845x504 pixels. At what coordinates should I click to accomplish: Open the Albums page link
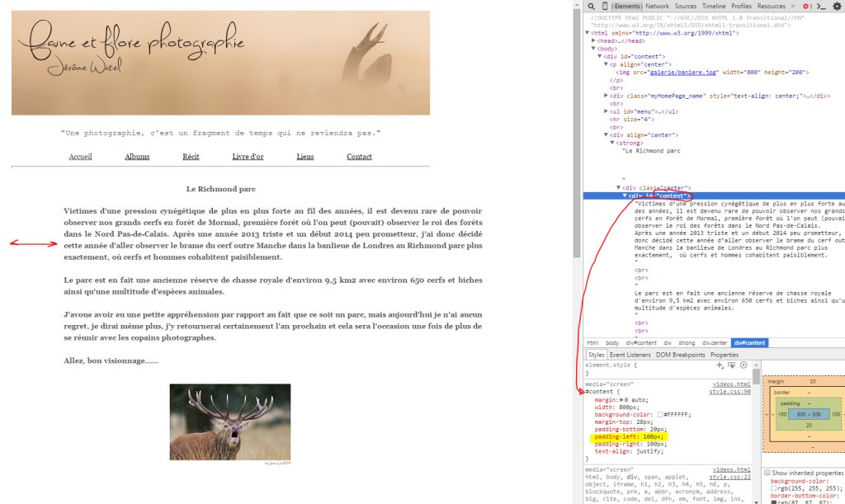tap(137, 157)
